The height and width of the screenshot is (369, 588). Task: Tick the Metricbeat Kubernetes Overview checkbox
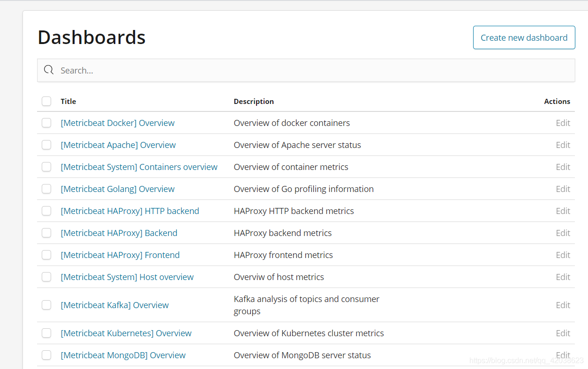tap(46, 333)
